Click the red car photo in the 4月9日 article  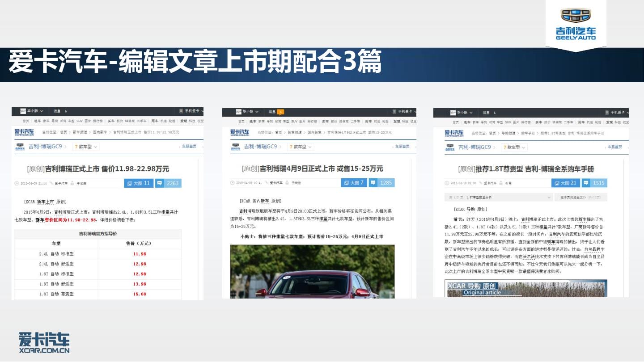[x=313, y=271]
